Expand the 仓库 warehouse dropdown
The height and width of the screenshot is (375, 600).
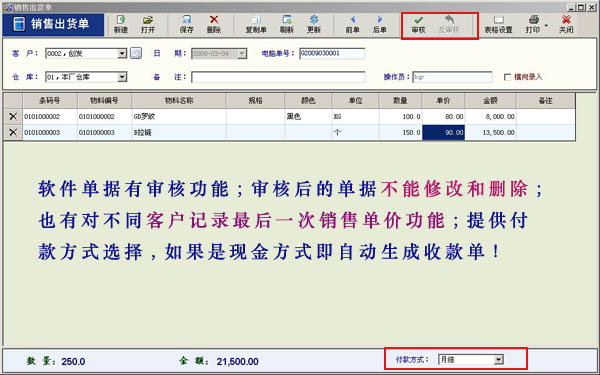(x=122, y=77)
